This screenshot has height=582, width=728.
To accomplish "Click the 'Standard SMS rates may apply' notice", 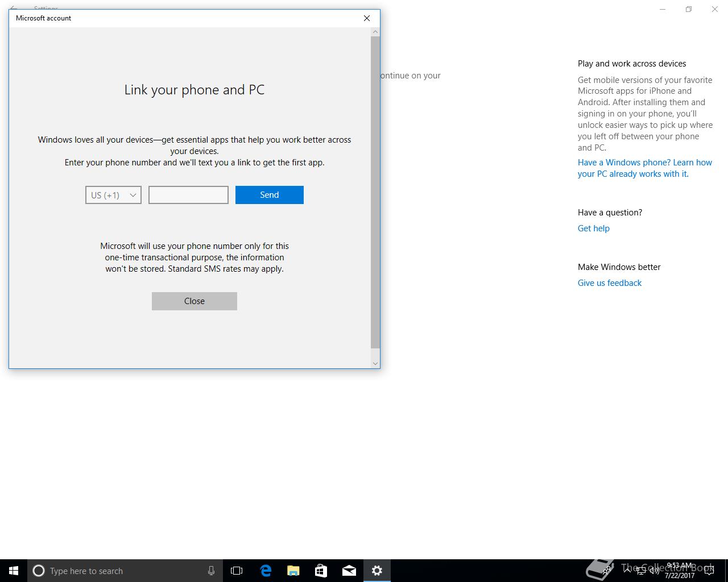I will 226,269.
